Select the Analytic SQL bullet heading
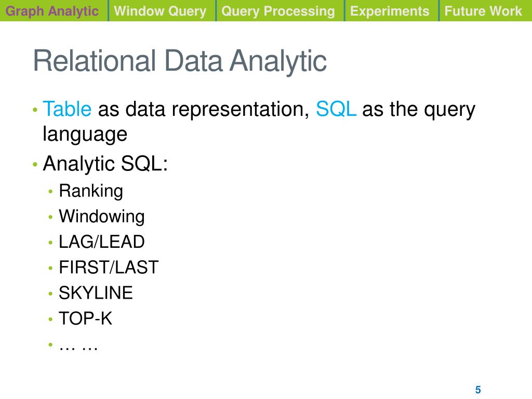Viewport: 532px width, 399px height. pyautogui.click(x=105, y=164)
